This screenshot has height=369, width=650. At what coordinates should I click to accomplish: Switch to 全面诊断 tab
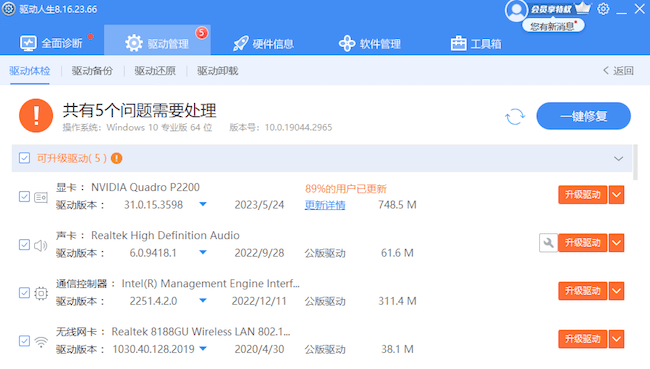(x=51, y=43)
